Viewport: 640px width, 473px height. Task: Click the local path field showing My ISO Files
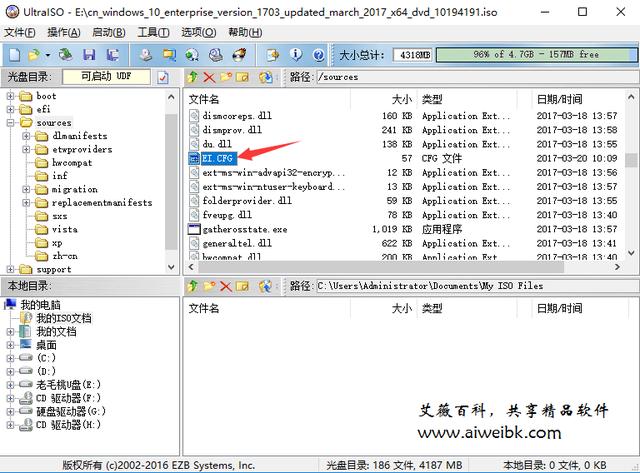tap(477, 286)
